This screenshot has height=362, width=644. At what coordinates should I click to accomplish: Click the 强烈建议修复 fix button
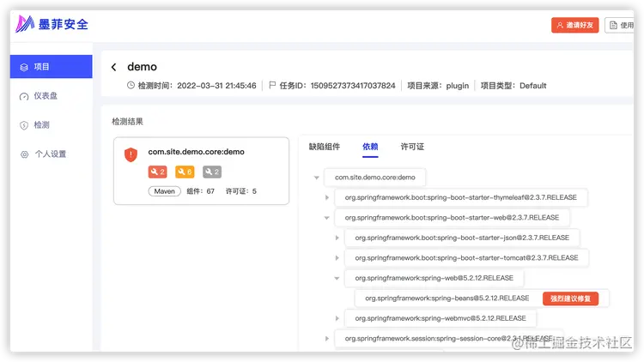coord(570,299)
